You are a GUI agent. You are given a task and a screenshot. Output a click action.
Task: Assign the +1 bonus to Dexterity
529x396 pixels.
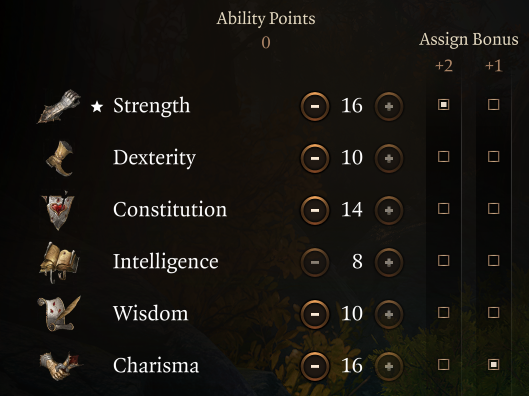(494, 157)
